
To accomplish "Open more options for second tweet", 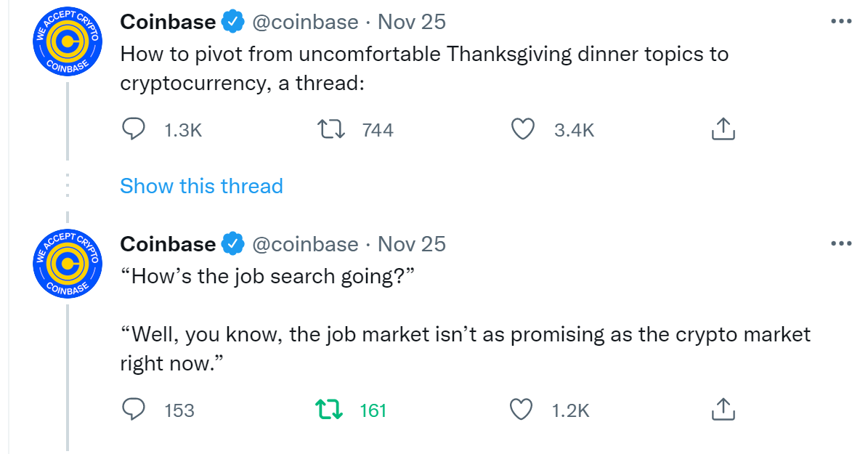I will [x=841, y=243].
